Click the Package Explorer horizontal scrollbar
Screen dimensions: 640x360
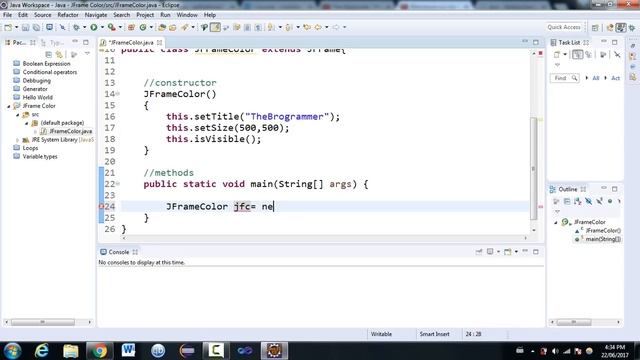click(43, 322)
